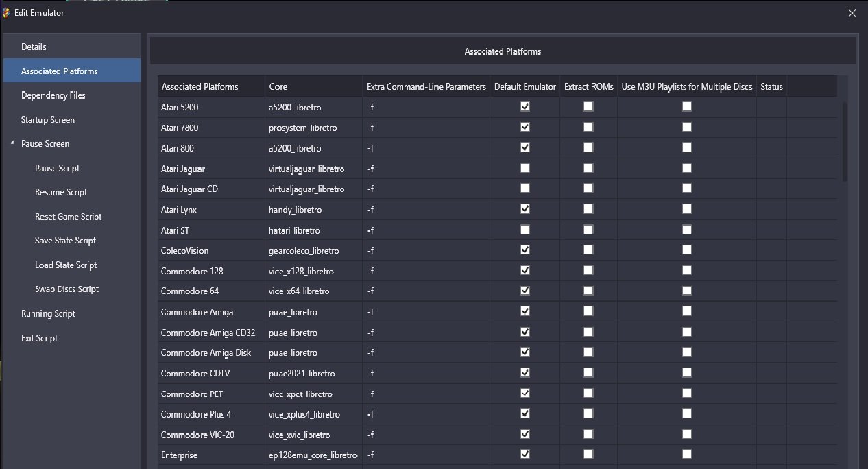
Task: Collapse the Pause Screen tree arrow
Action: pos(12,143)
